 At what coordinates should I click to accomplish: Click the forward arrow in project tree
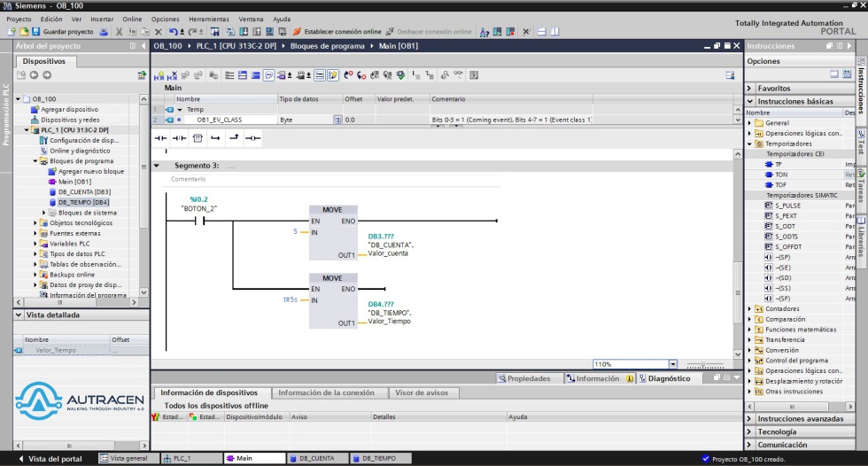tap(47, 74)
